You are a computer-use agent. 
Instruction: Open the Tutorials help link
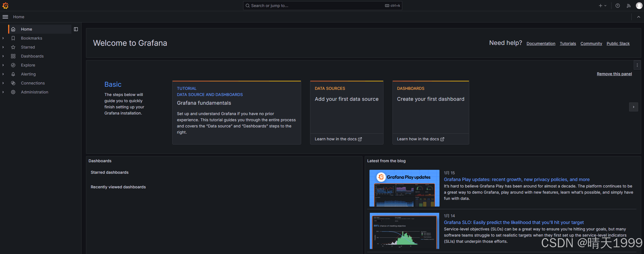pyautogui.click(x=568, y=44)
